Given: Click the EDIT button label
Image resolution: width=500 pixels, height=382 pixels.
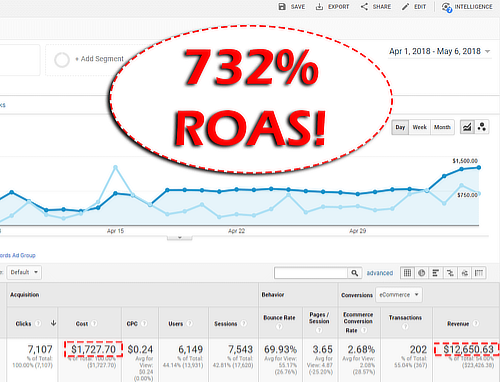Looking at the screenshot, I should (x=420, y=7).
